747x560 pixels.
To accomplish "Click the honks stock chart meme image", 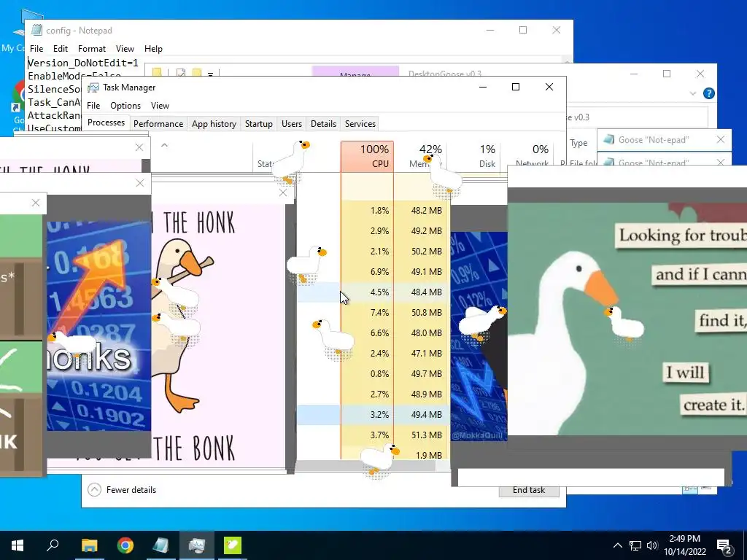I will [98, 326].
